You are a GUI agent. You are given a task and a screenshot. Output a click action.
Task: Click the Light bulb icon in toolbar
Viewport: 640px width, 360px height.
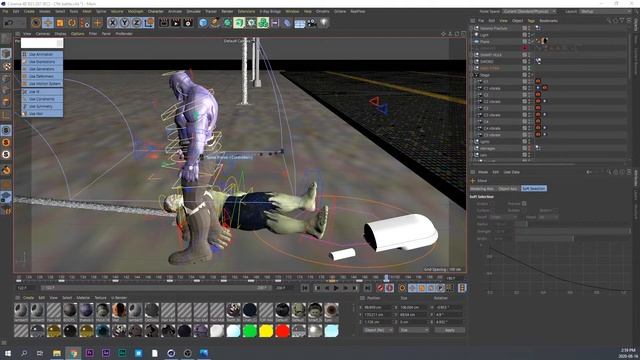pos(324,23)
